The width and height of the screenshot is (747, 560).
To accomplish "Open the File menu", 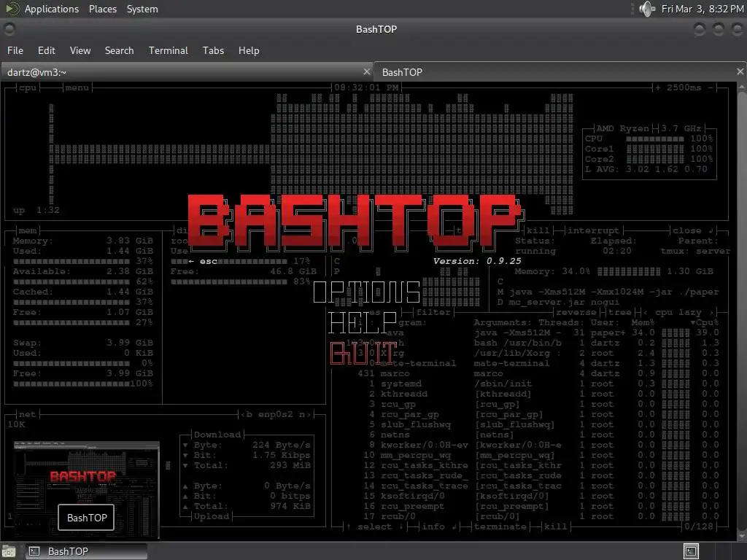I will pyautogui.click(x=15, y=50).
